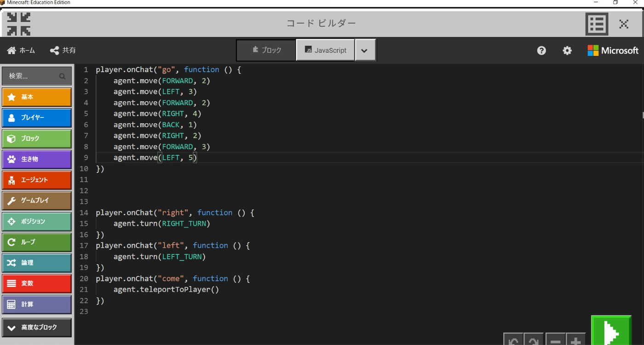
Task: Open the 基本 category
Action: 37,97
